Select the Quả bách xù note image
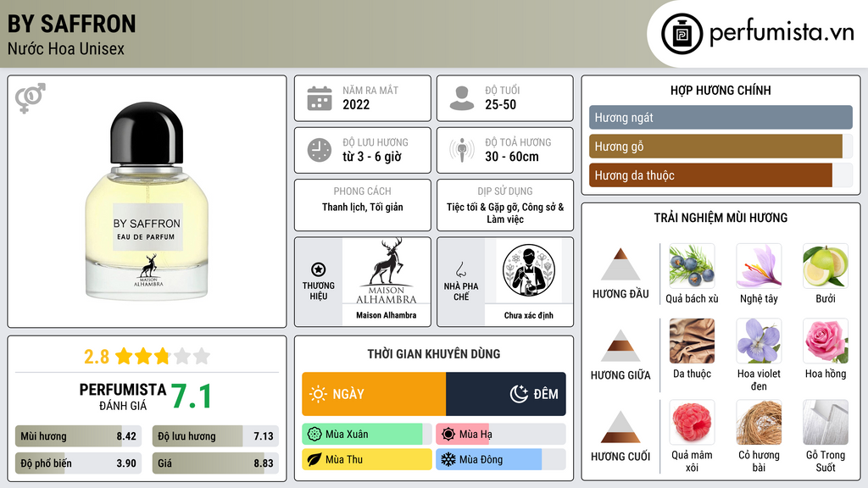The height and width of the screenshot is (488, 868). point(692,266)
